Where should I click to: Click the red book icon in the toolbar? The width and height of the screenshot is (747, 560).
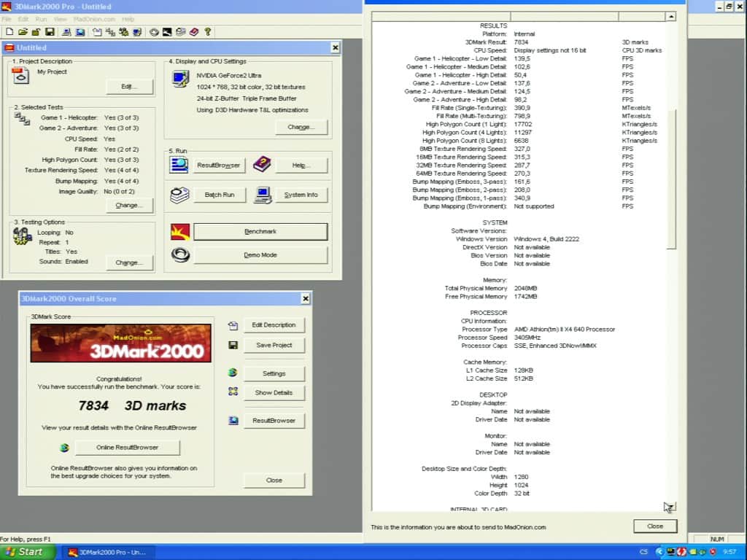point(194,32)
